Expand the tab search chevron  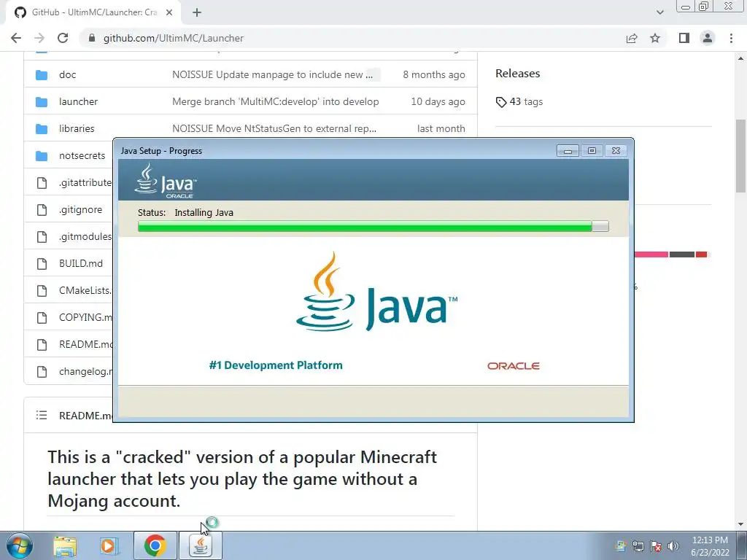(659, 13)
